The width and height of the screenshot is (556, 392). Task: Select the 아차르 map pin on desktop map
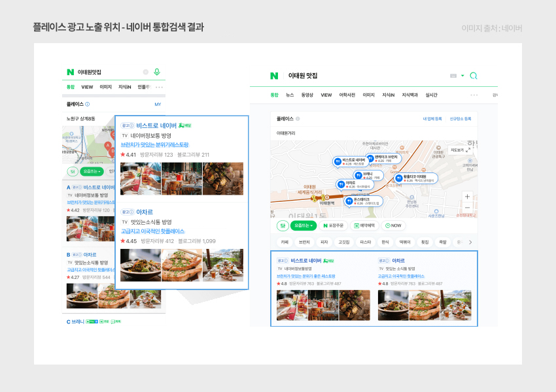355,184
